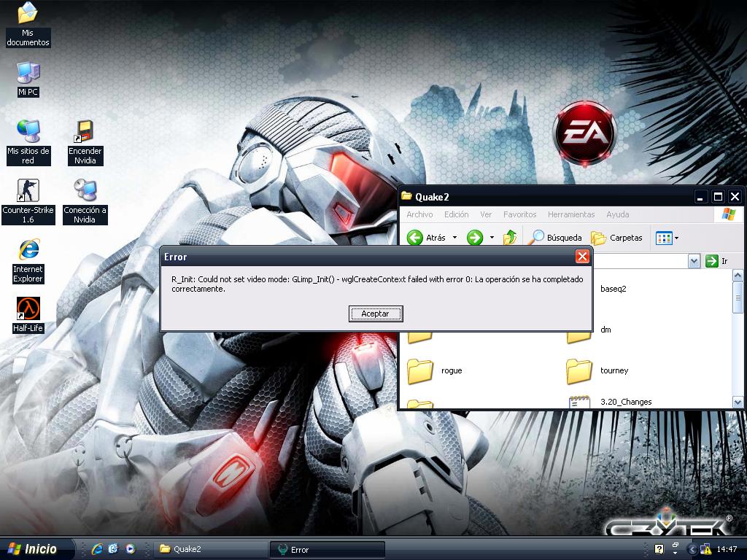Click second quick launch icon beside Internet Explorer
The width and height of the screenshot is (747, 560).
[113, 548]
